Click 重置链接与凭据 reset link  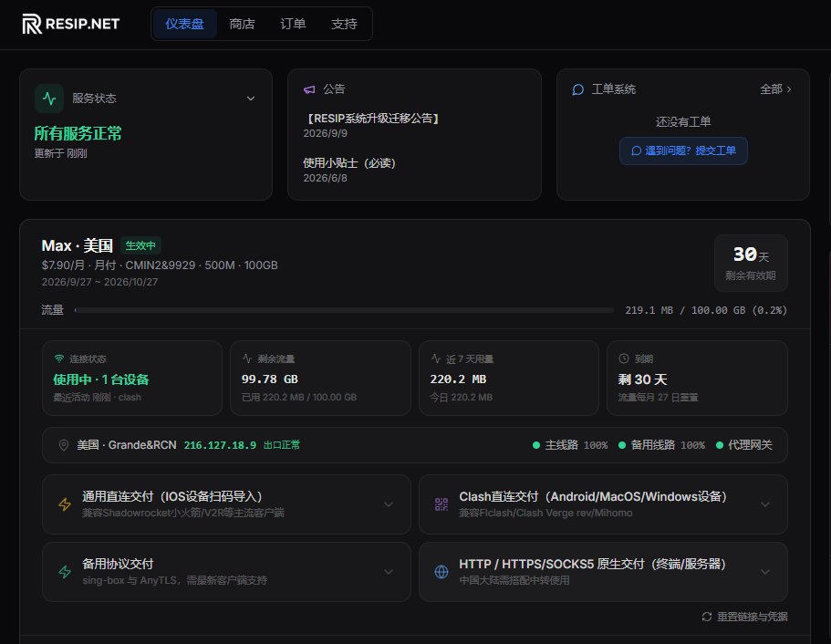click(x=752, y=617)
